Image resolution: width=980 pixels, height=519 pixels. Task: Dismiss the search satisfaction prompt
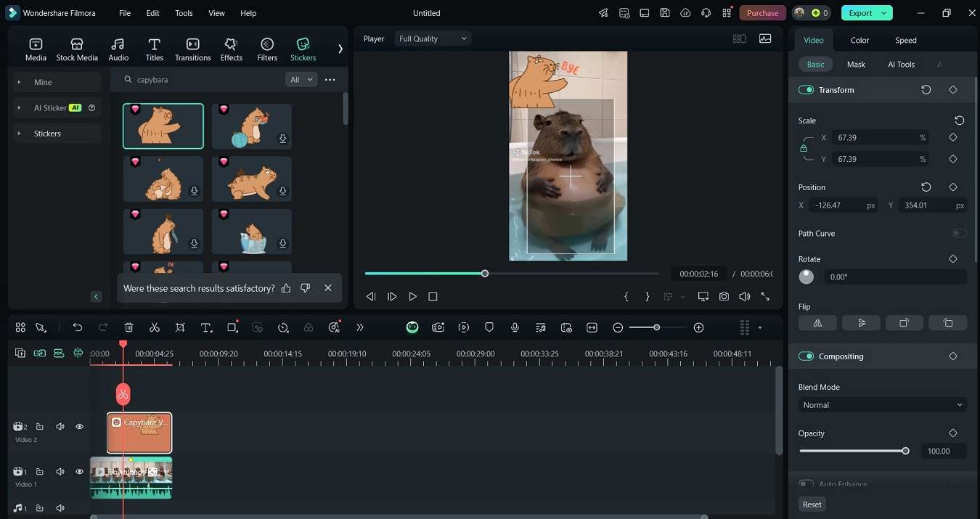pyautogui.click(x=328, y=288)
